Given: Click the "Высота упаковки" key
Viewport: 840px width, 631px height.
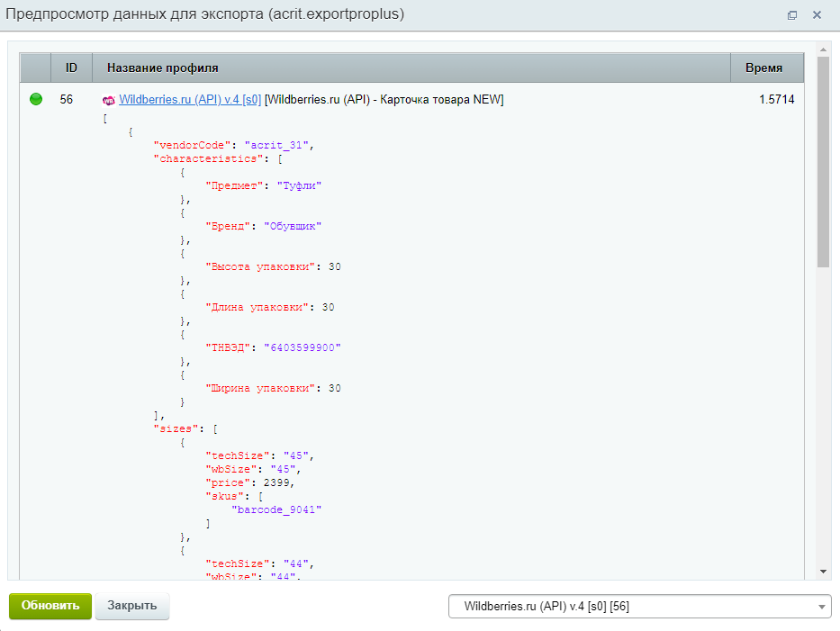Looking at the screenshot, I should pos(260,266).
